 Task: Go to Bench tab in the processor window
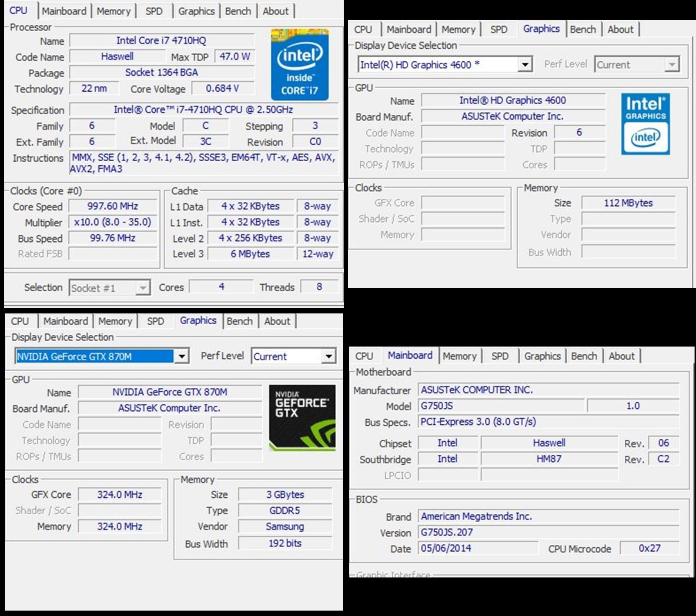(x=238, y=11)
